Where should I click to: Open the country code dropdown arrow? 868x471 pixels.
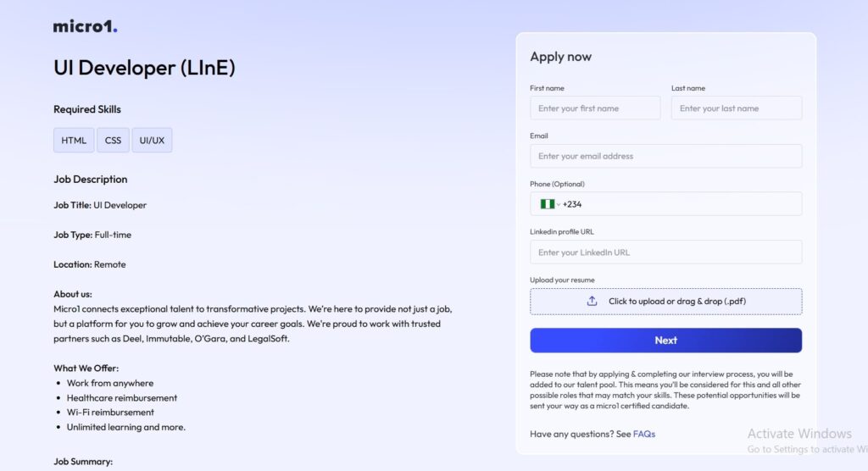tap(559, 204)
